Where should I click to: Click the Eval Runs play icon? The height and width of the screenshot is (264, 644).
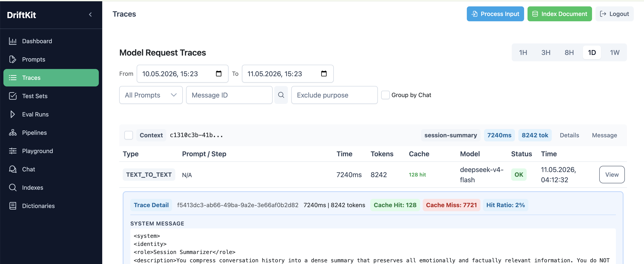[13, 114]
